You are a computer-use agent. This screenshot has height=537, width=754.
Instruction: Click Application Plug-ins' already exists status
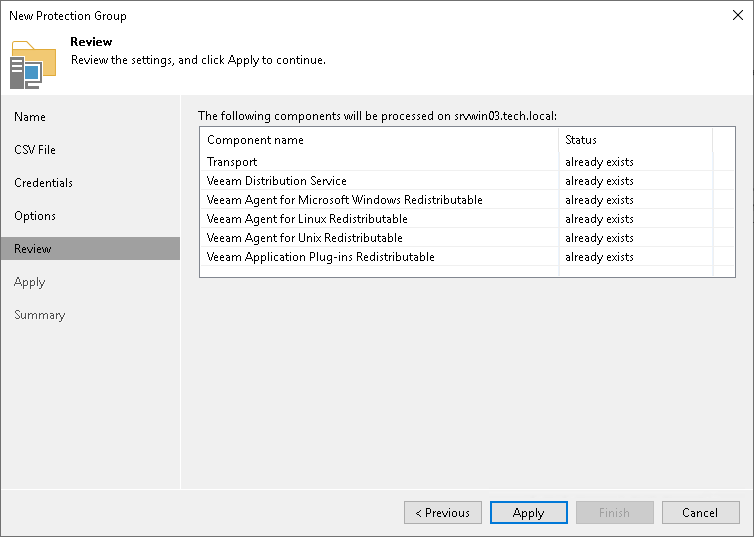click(599, 257)
